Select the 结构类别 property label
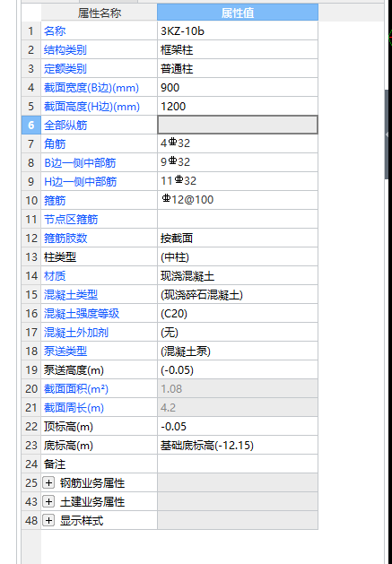 [x=65, y=50]
